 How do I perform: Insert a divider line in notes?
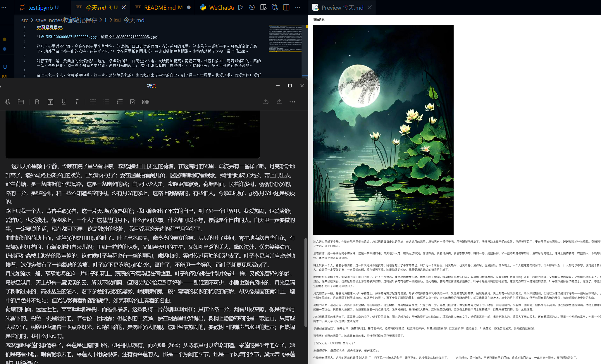pyautogui.click(x=93, y=102)
